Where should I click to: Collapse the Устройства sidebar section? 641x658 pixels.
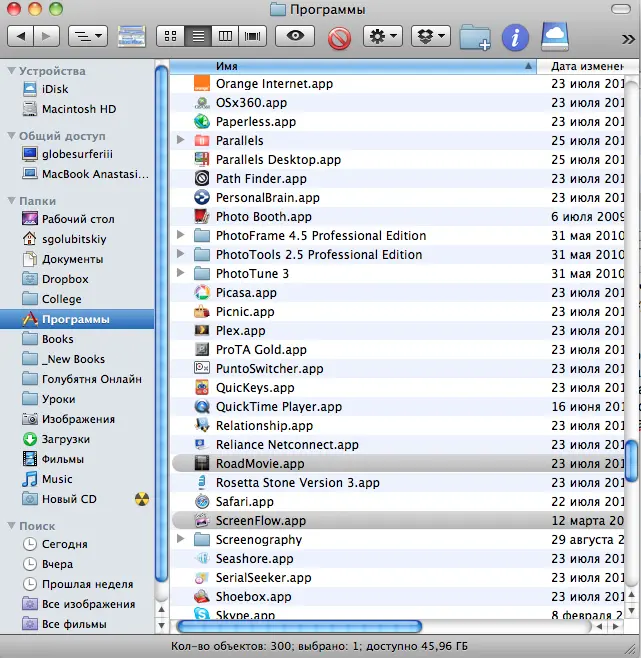point(12,70)
